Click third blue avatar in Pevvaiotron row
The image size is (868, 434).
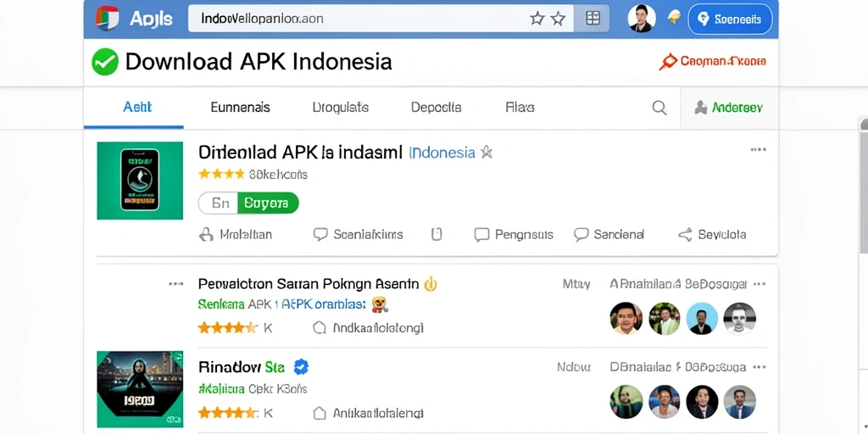click(x=702, y=319)
